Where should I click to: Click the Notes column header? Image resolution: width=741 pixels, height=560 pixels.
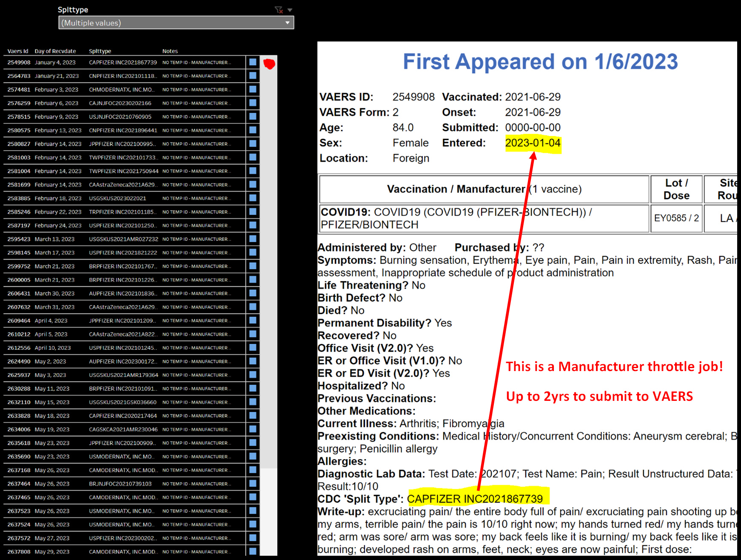[170, 51]
